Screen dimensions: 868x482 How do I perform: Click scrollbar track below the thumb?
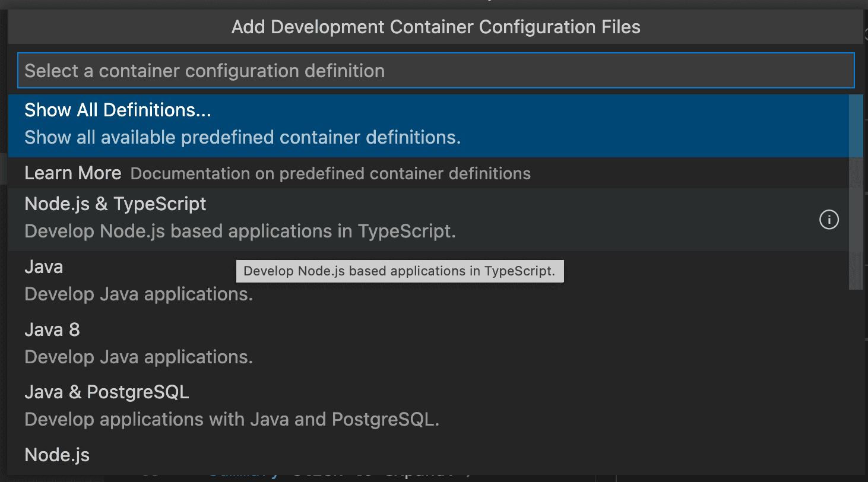856,380
